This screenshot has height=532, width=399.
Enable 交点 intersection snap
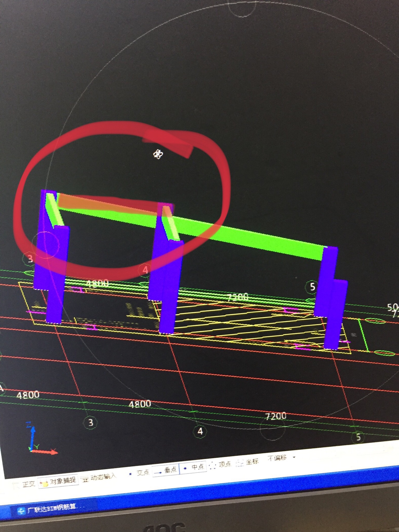[x=139, y=473]
